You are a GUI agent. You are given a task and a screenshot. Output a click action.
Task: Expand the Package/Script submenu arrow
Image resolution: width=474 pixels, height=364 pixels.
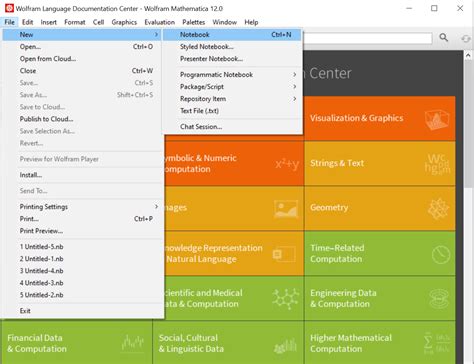coord(295,87)
